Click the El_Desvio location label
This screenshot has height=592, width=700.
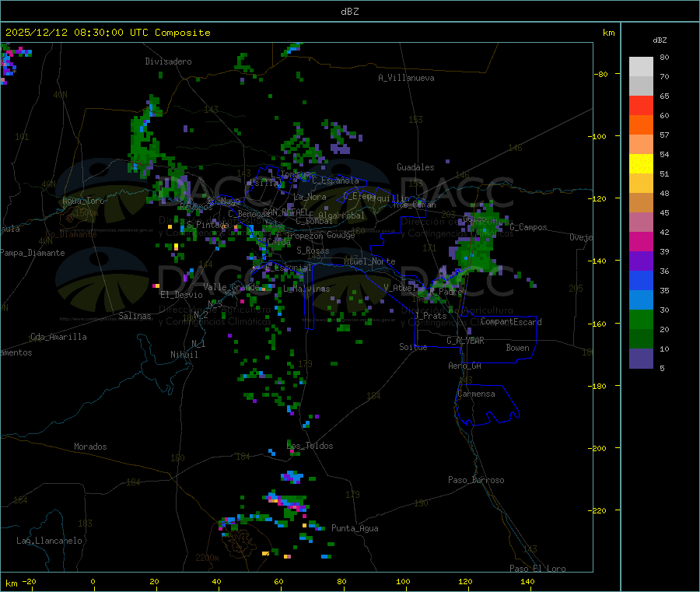[x=182, y=295]
